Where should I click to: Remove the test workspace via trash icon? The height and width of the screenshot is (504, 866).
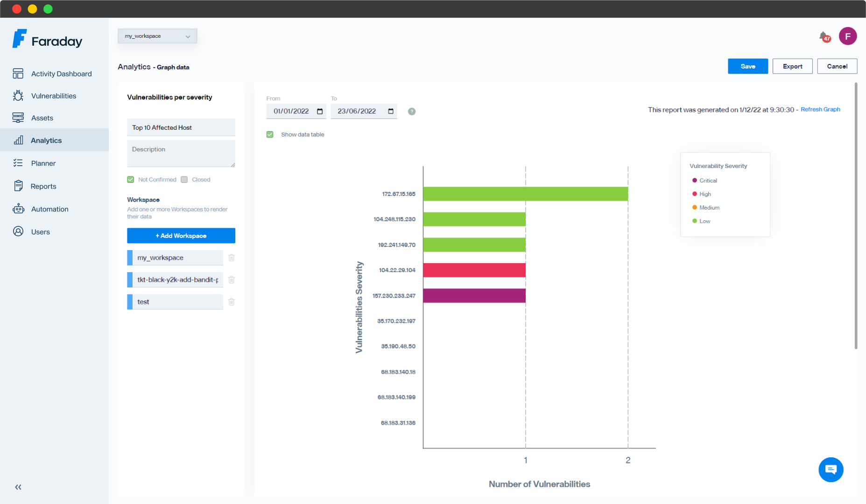(232, 302)
